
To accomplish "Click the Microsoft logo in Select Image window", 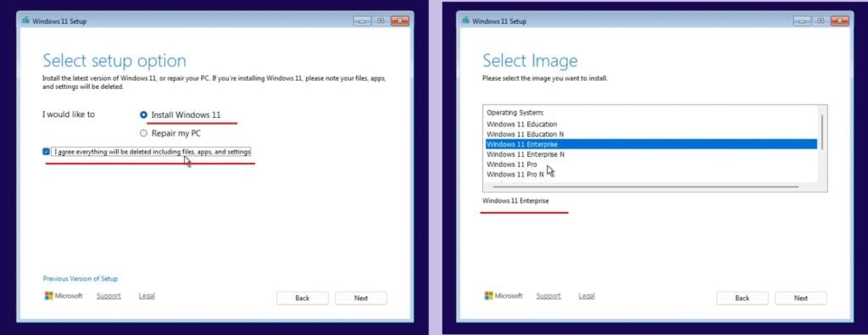I will (x=504, y=296).
